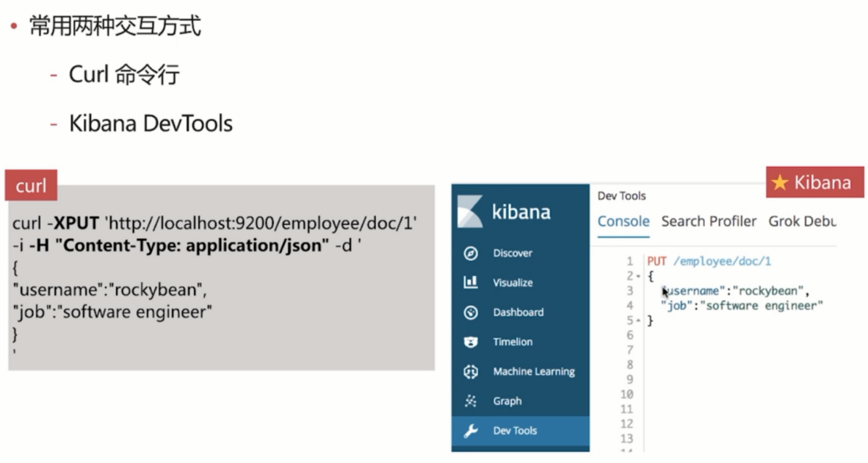This screenshot has width=868, height=463.
Task: Toggle the fold arrow on line 5
Action: (639, 321)
